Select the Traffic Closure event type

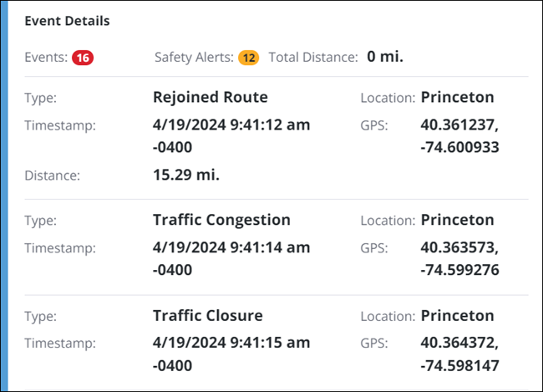pyautogui.click(x=208, y=316)
